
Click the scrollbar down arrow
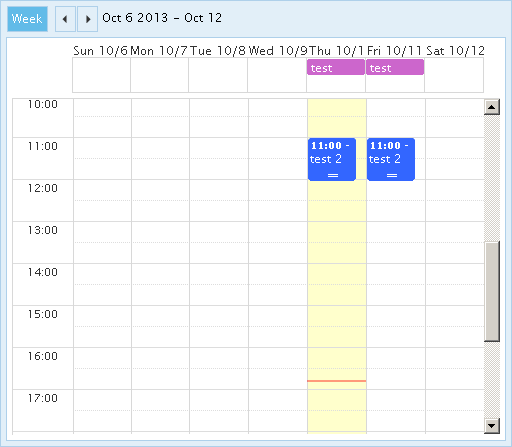click(492, 426)
